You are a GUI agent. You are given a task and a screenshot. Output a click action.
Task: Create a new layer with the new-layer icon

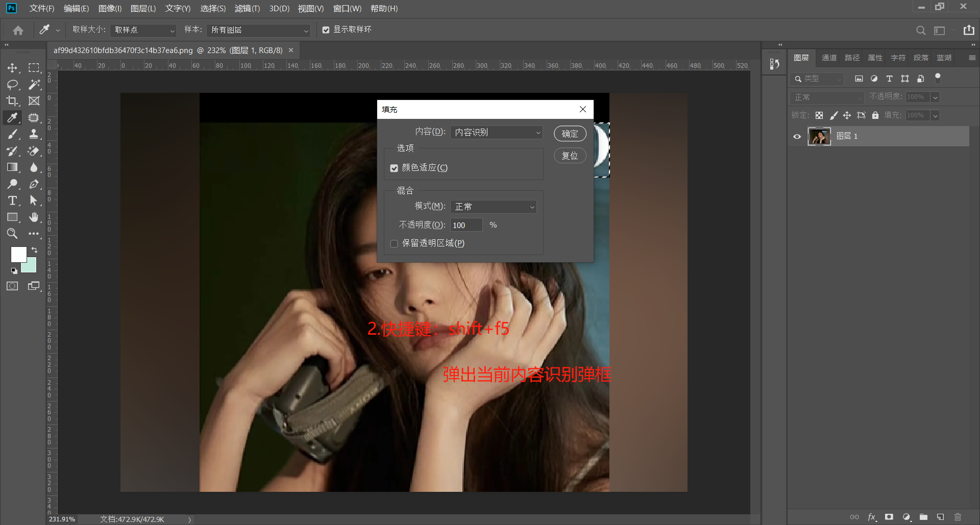click(x=940, y=517)
